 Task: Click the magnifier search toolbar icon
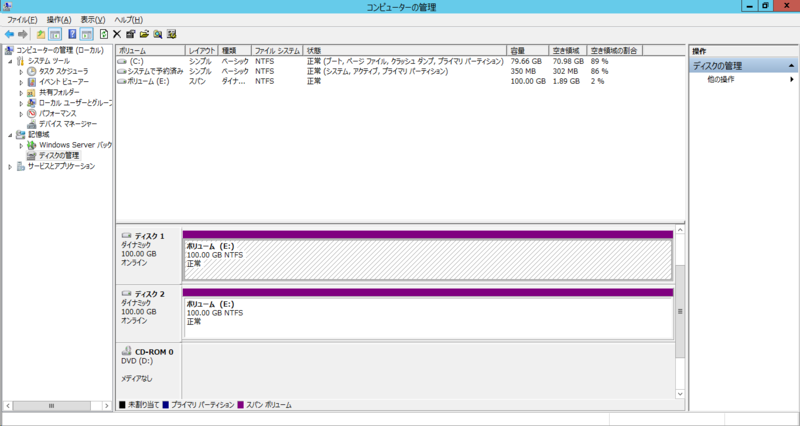(x=158, y=34)
